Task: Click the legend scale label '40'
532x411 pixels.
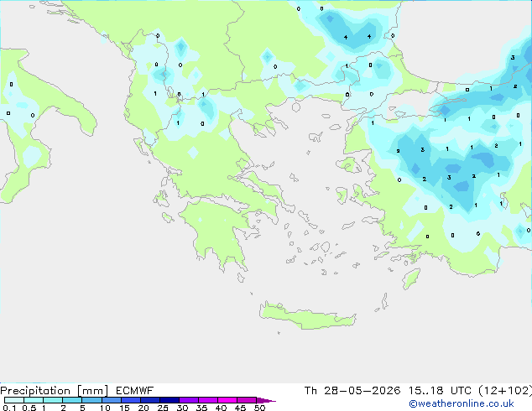Action: pyautogui.click(x=221, y=408)
